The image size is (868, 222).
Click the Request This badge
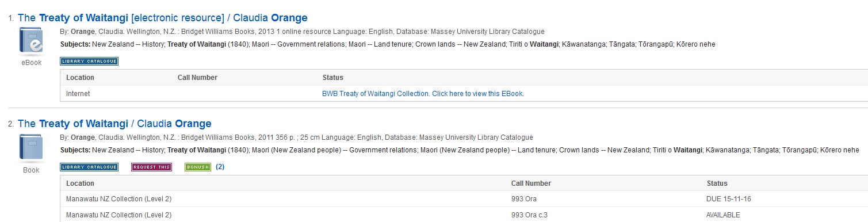151,167
